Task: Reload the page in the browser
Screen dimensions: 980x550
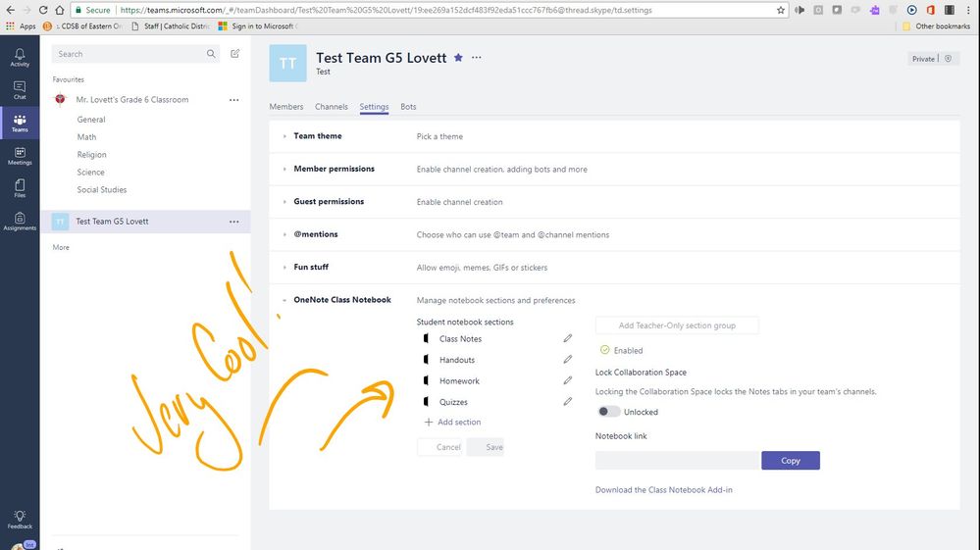Action: click(42, 10)
